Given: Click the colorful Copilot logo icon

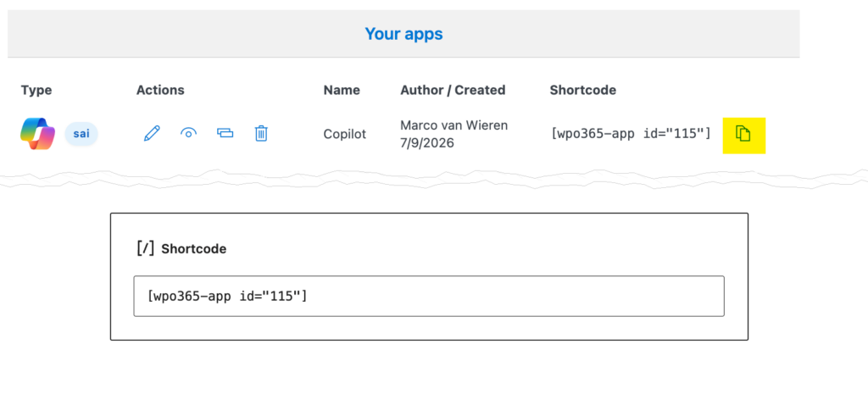Looking at the screenshot, I should click(x=37, y=133).
